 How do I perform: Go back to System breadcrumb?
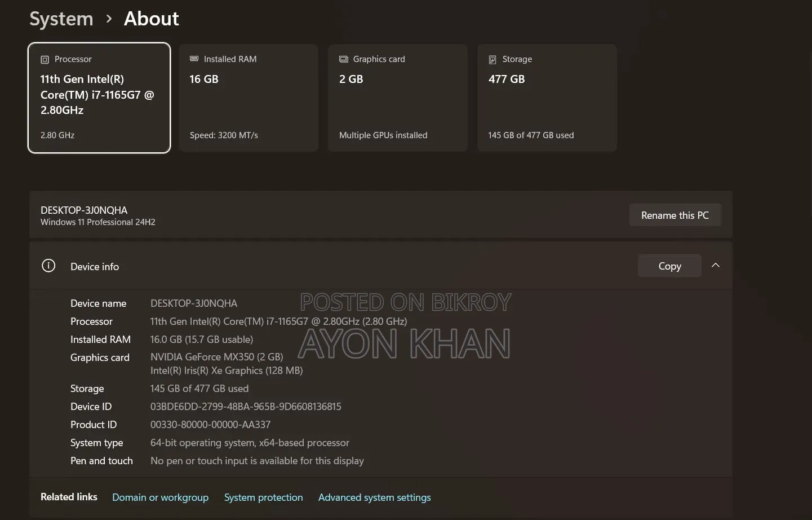[61, 19]
